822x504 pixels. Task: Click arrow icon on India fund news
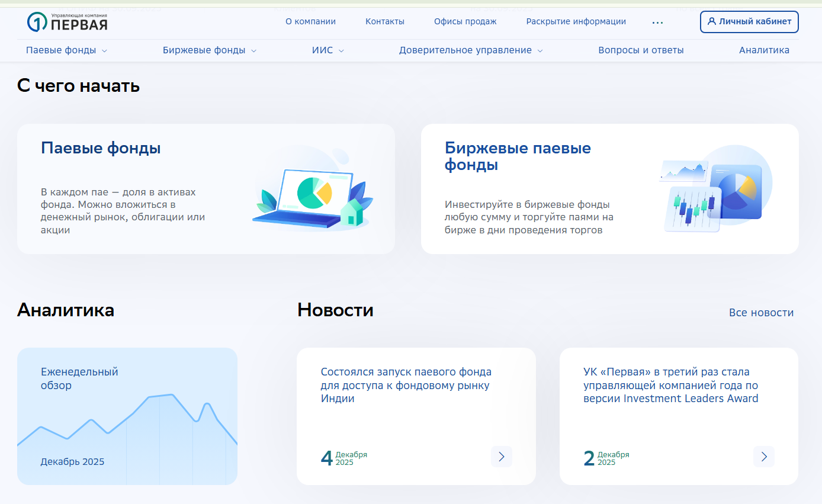501,457
